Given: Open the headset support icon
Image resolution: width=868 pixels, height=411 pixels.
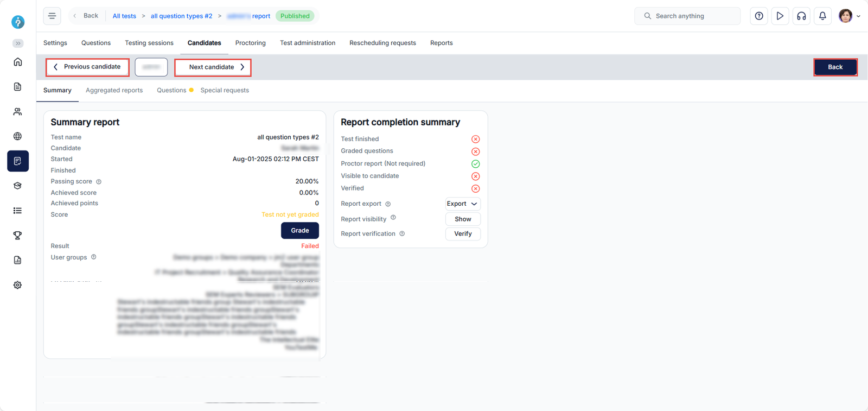Looking at the screenshot, I should [x=801, y=16].
